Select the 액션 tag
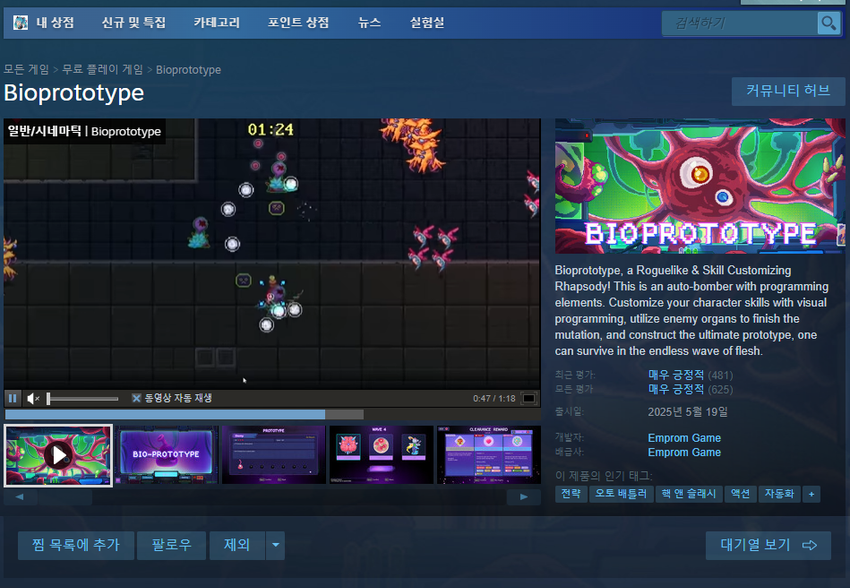Screen dimensions: 850x588 click(740, 494)
